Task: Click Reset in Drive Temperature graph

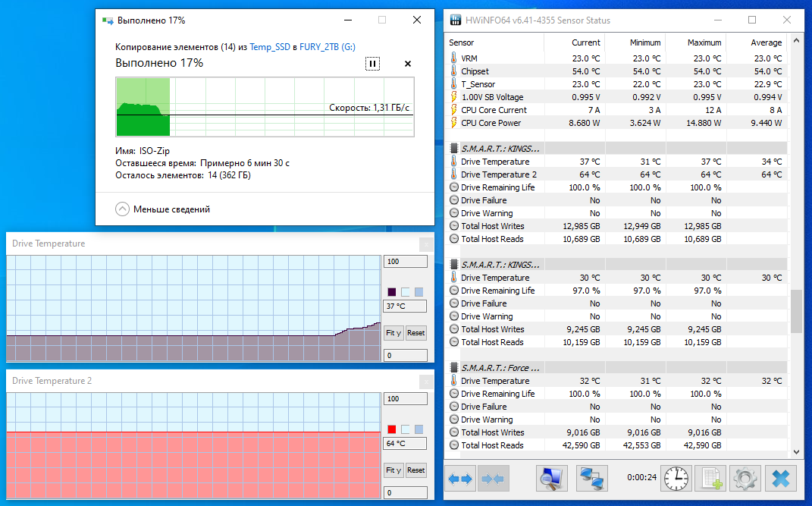Action: pos(415,333)
